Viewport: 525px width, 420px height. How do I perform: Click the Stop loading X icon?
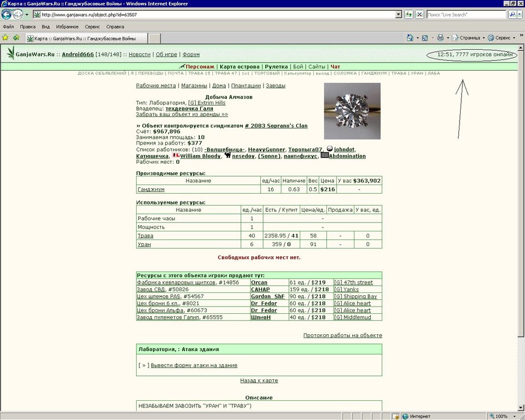419,15
